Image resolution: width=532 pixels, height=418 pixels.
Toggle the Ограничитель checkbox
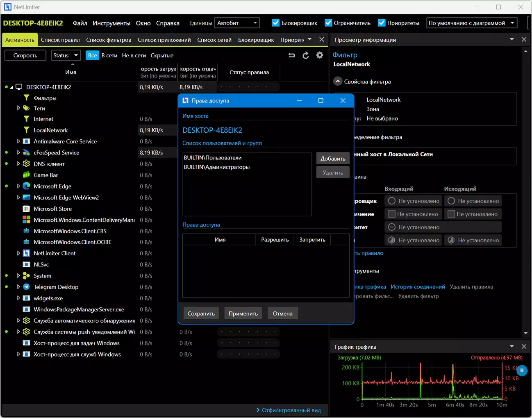tap(328, 23)
